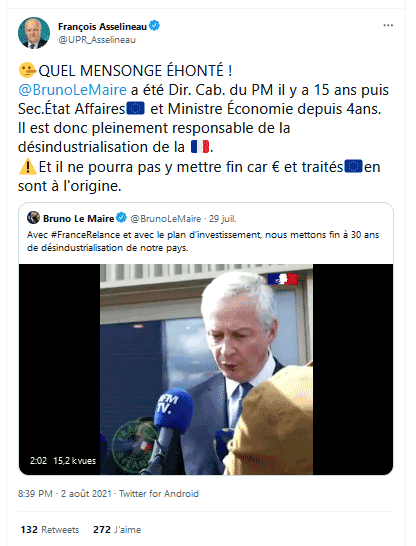Click the lying face emoji
Screen dimensions: 416x546
(27, 70)
